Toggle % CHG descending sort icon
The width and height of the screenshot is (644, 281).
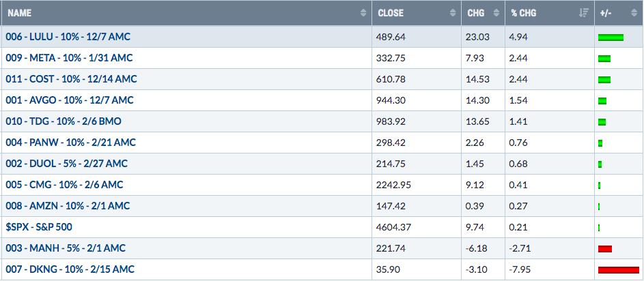click(x=584, y=13)
